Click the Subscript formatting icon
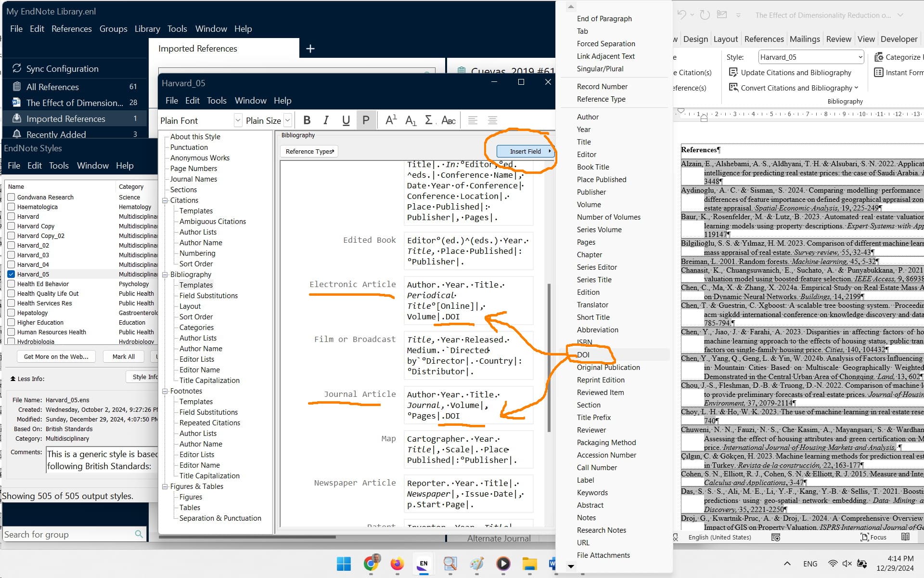This screenshot has height=578, width=924. click(410, 120)
